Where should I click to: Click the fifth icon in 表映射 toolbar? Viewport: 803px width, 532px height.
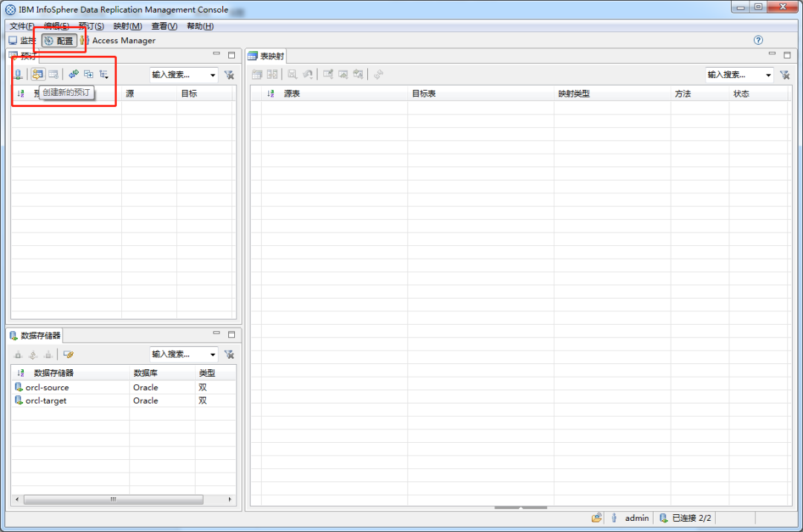tap(328, 74)
